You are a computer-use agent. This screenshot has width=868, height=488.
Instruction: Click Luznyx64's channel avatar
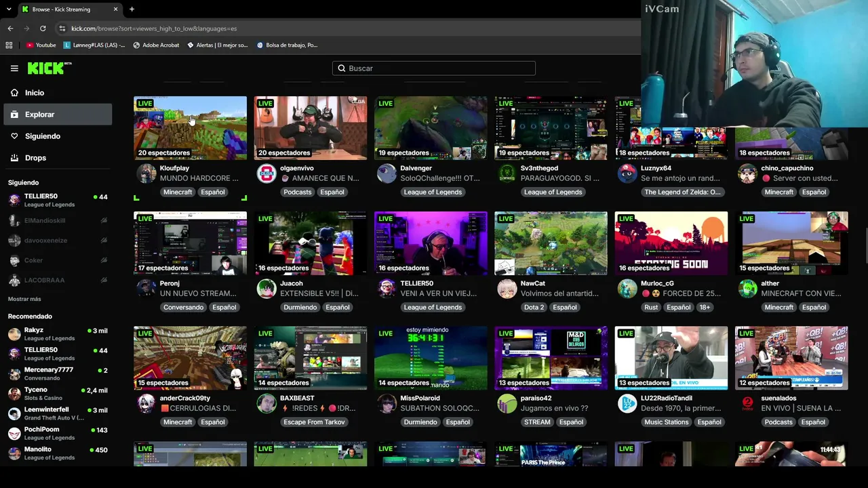point(627,174)
